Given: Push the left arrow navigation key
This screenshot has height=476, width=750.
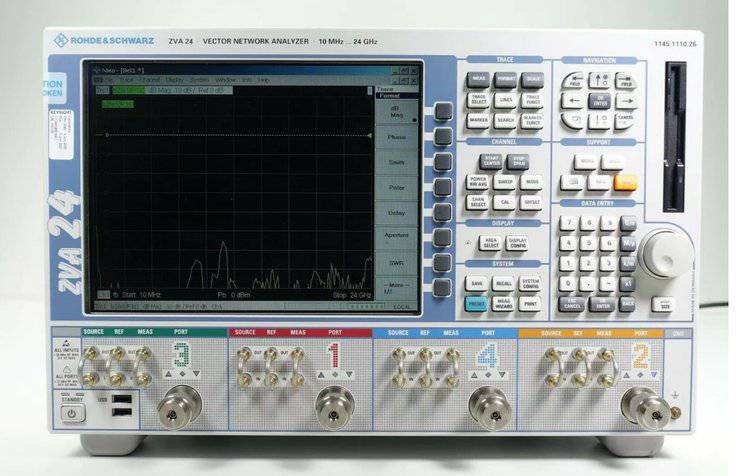Looking at the screenshot, I should [x=573, y=100].
